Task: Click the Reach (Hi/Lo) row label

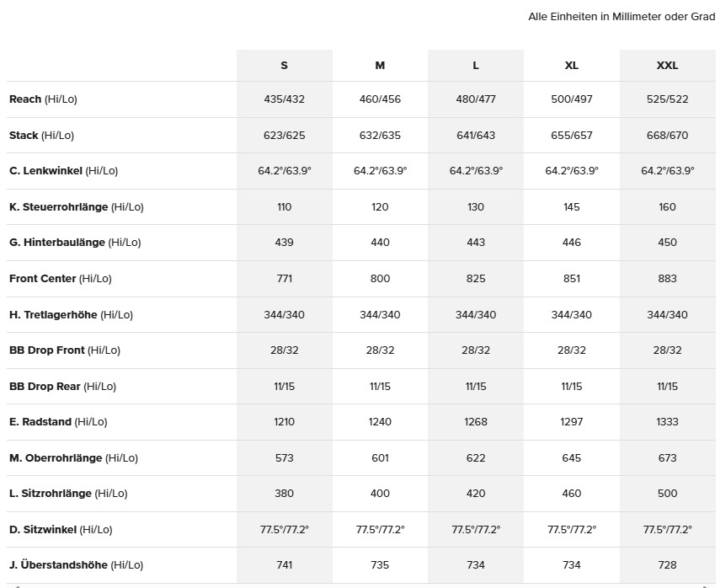Action: tap(43, 99)
